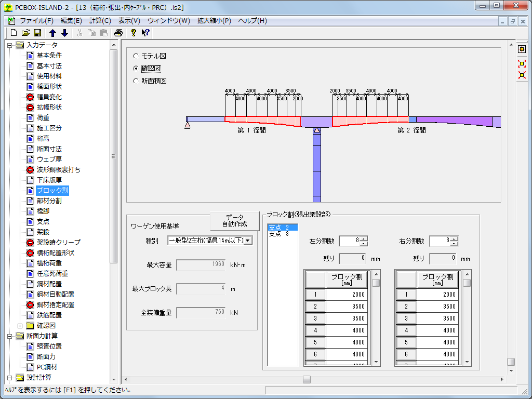This screenshot has height=399, width=532.
Task: Open the 計算(C) menu
Action: click(100, 21)
